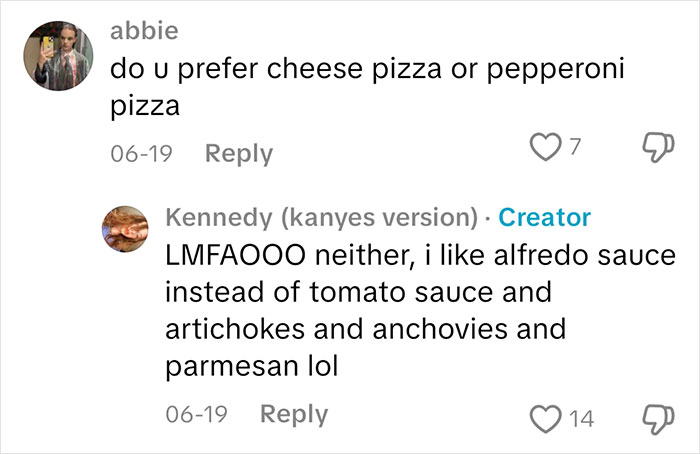Reply to Kennedy's creator comment
The height and width of the screenshot is (454, 700).
294,415
